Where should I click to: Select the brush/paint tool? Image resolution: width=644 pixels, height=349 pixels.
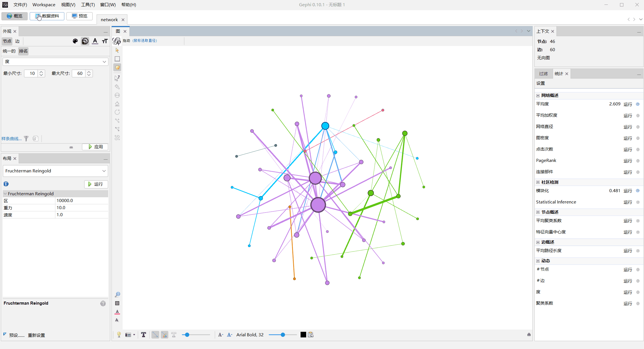point(118,87)
